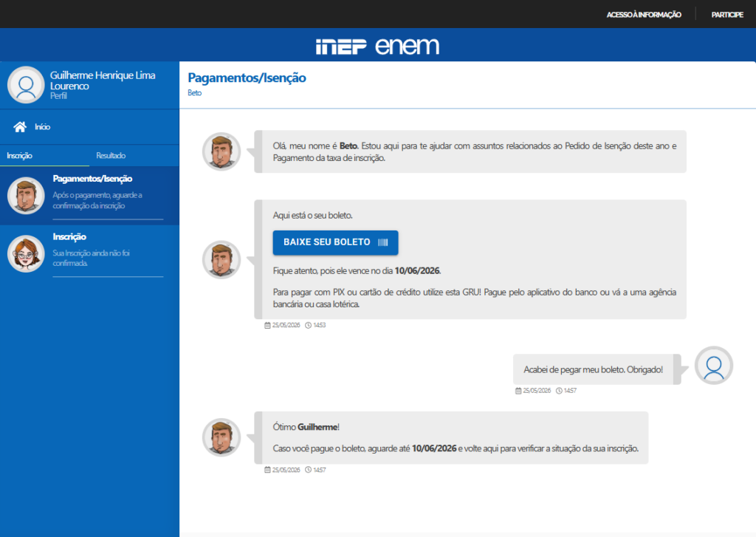This screenshot has height=537, width=756.
Task: Click user avatar beside 'Acabei de pegar meu boleto'
Action: 714,365
